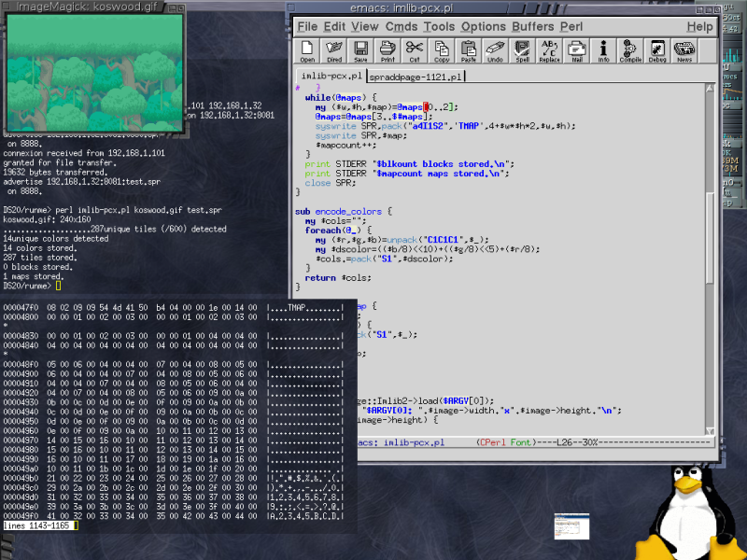Viewport: 747px width, 560px height.
Task: Open the News reader icon
Action: click(684, 51)
